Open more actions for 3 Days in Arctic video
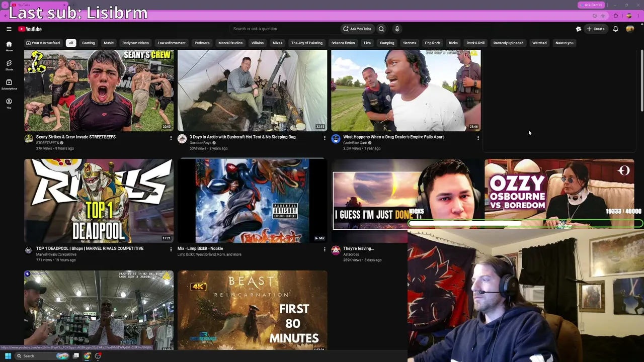This screenshot has width=644, height=362. tap(324, 138)
